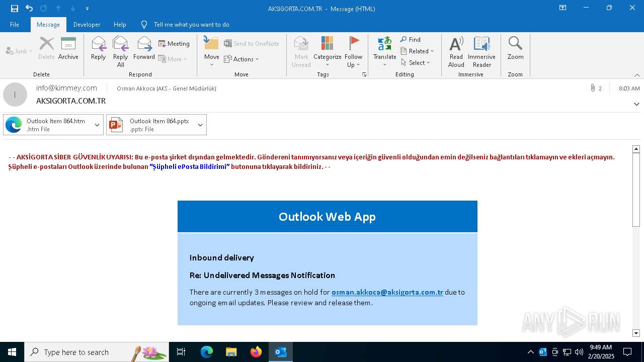Screen dimensions: 644x362
Task: Click sender address info@kimmey.com
Action: (x=66, y=87)
